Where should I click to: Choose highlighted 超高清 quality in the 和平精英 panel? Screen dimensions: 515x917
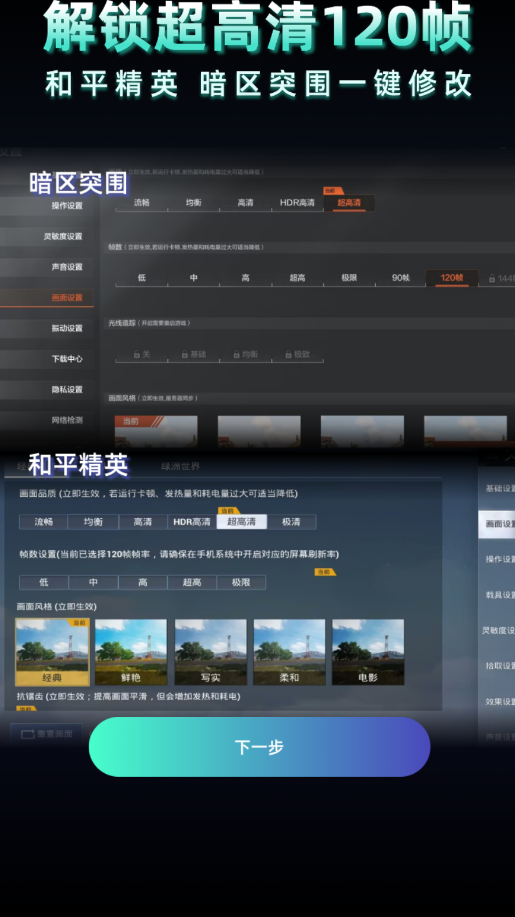tap(241, 522)
